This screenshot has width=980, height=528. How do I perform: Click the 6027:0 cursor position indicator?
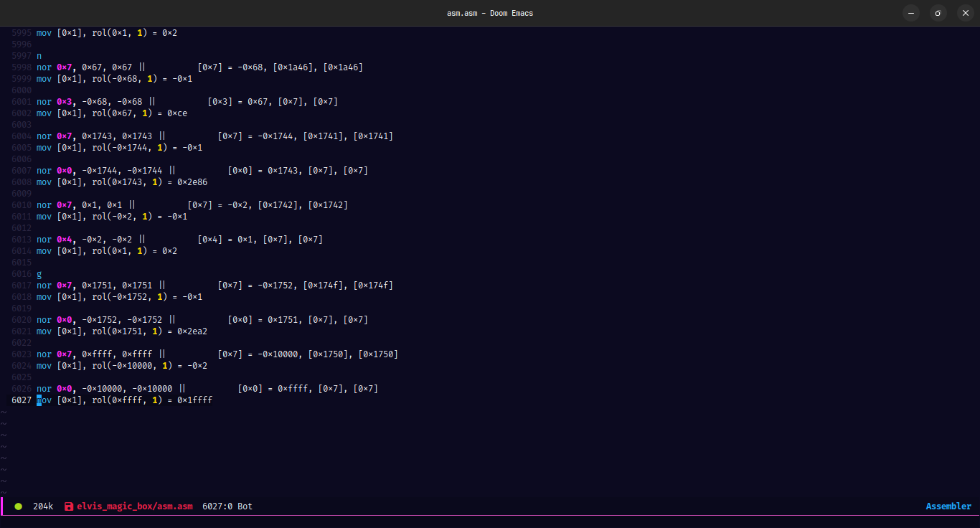pyautogui.click(x=217, y=506)
